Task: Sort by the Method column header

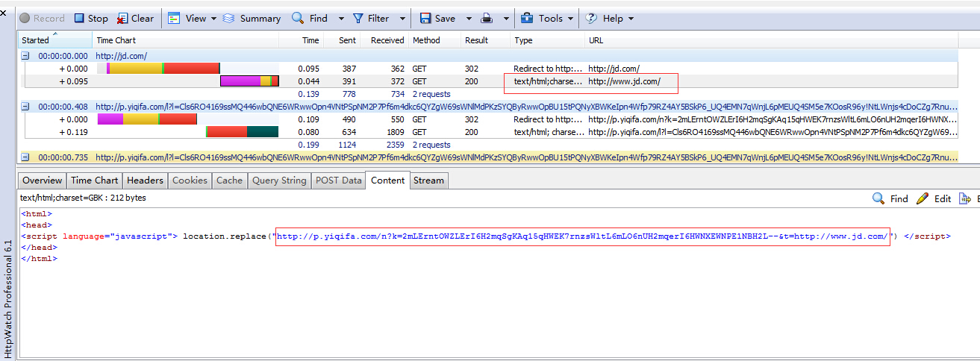Action: [434, 40]
